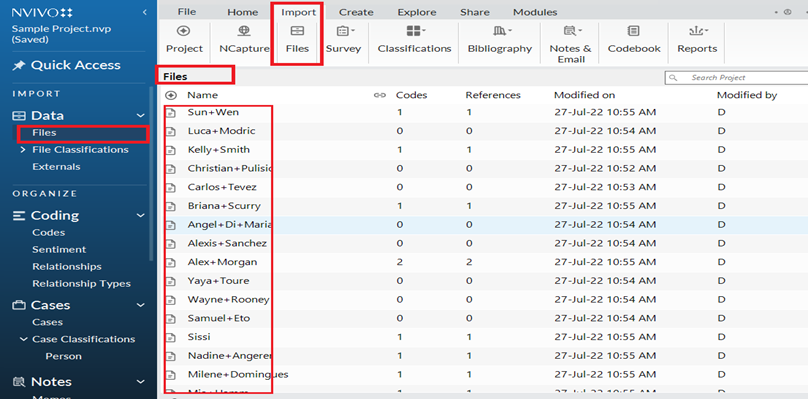
Task: Open Sentiment in the sidebar
Action: (59, 250)
